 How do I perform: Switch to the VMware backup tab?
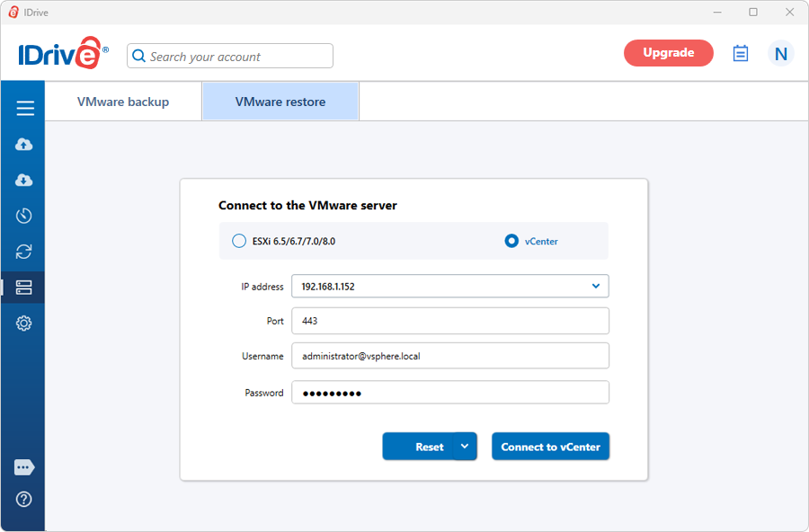click(123, 102)
